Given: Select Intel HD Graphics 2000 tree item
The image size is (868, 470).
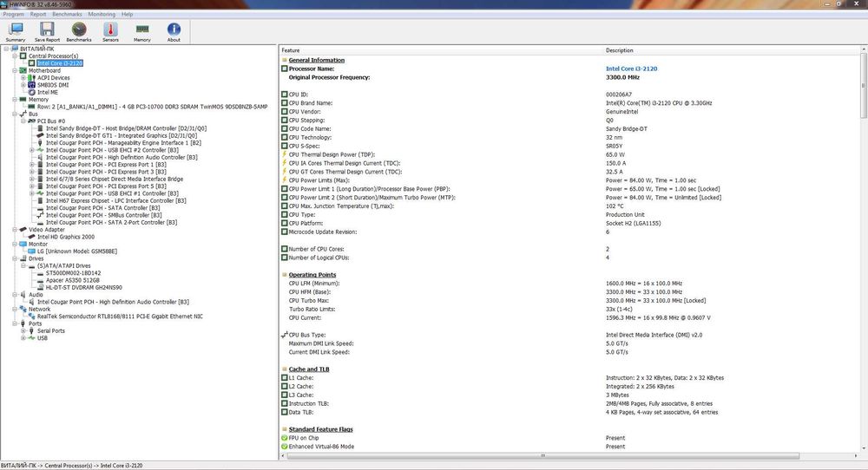Looking at the screenshot, I should (66, 237).
